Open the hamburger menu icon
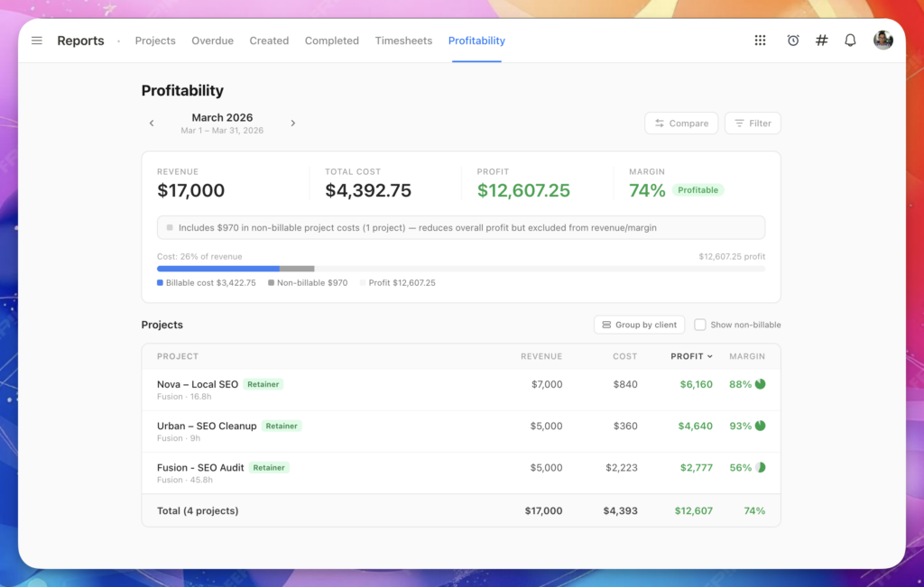The image size is (924, 587). (x=37, y=41)
